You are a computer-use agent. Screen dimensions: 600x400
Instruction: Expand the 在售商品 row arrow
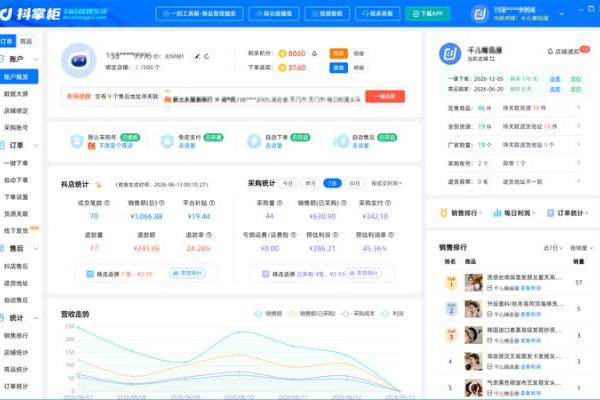(579, 108)
